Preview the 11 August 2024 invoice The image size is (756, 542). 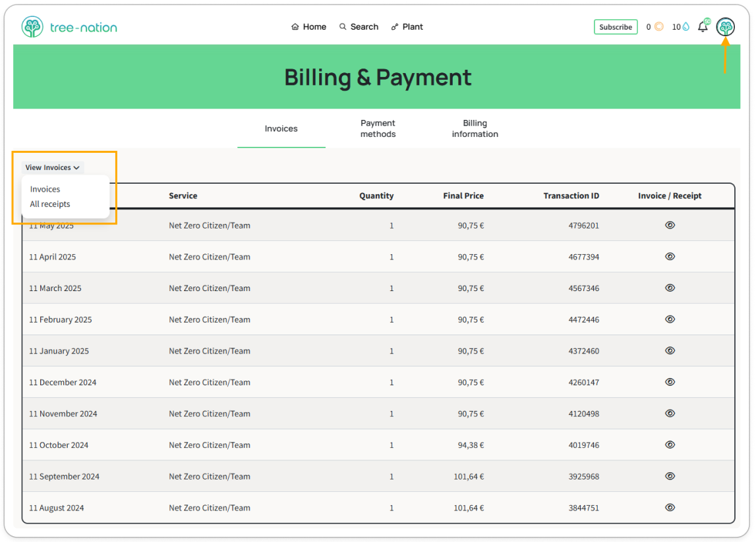670,508
